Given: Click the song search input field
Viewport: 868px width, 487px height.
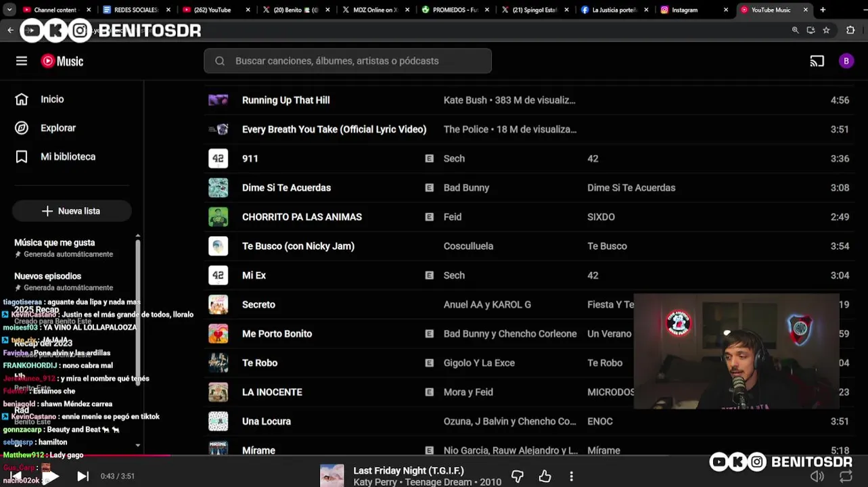Looking at the screenshot, I should coord(348,61).
